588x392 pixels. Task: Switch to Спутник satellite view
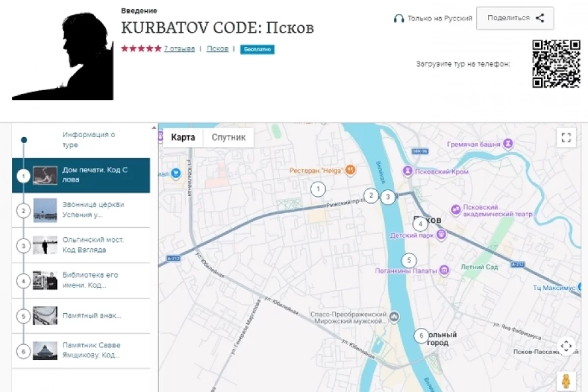click(x=228, y=138)
